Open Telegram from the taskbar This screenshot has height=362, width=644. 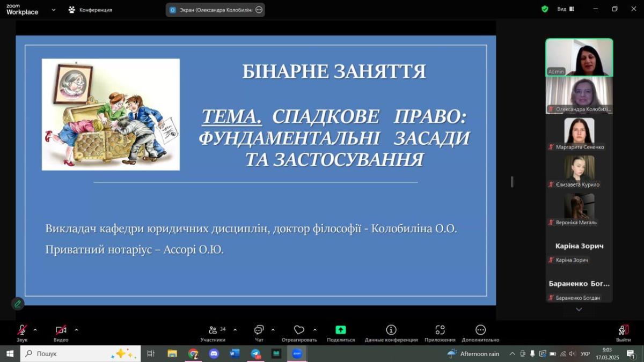pyautogui.click(x=255, y=353)
